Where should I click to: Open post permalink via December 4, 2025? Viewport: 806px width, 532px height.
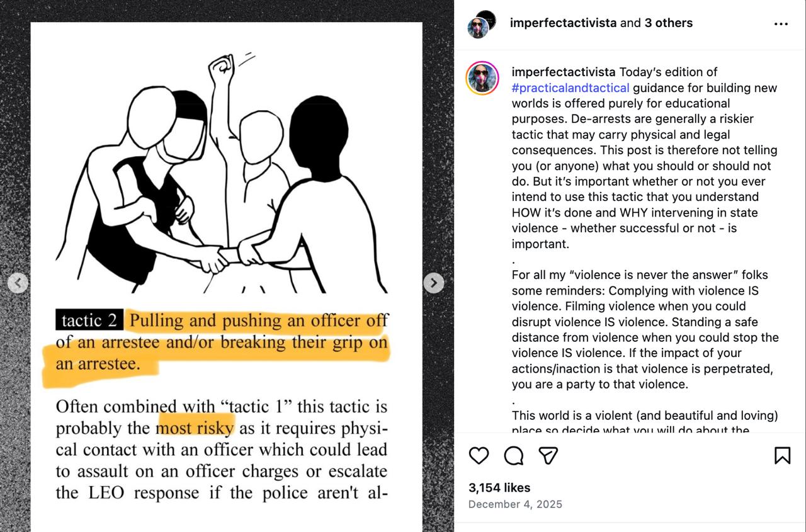coord(515,504)
